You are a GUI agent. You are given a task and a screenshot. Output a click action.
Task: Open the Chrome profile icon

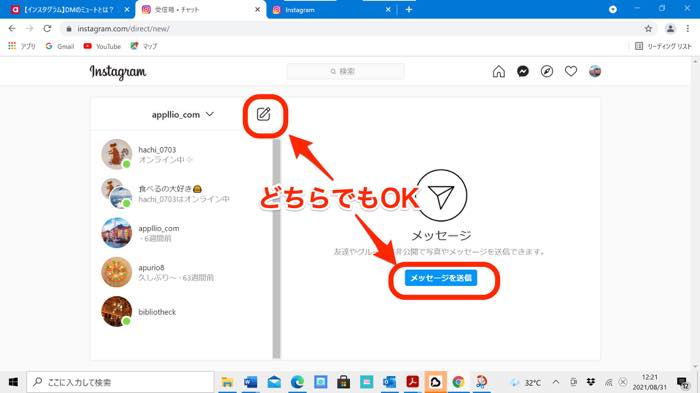670,29
